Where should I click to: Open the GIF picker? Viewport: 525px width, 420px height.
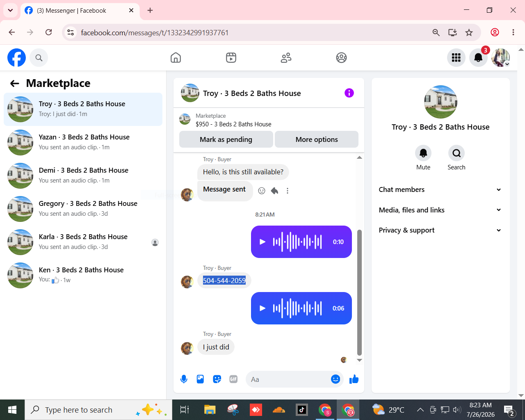point(233,379)
